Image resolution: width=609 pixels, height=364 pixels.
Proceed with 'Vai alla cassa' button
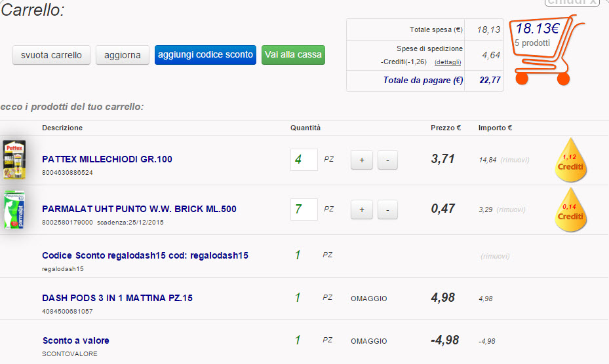(x=293, y=55)
